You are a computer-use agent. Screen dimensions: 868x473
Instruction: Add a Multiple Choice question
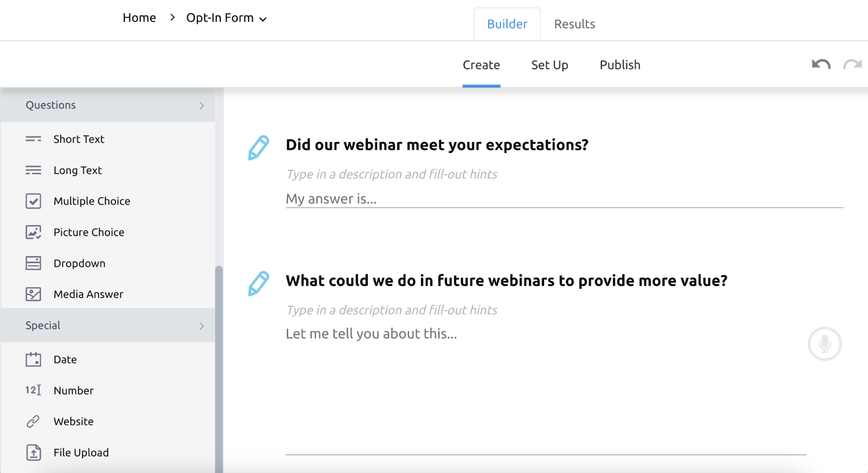92,201
